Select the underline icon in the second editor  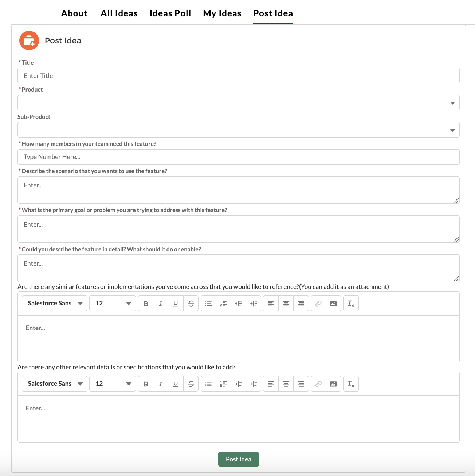tap(176, 384)
